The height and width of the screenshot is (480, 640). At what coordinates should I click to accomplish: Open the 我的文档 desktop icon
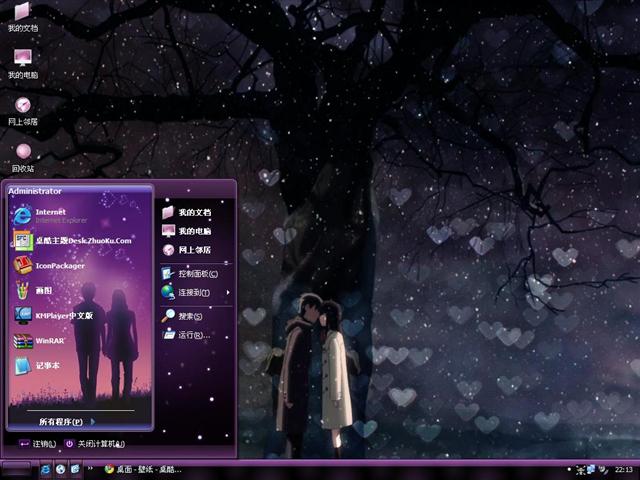point(23,17)
